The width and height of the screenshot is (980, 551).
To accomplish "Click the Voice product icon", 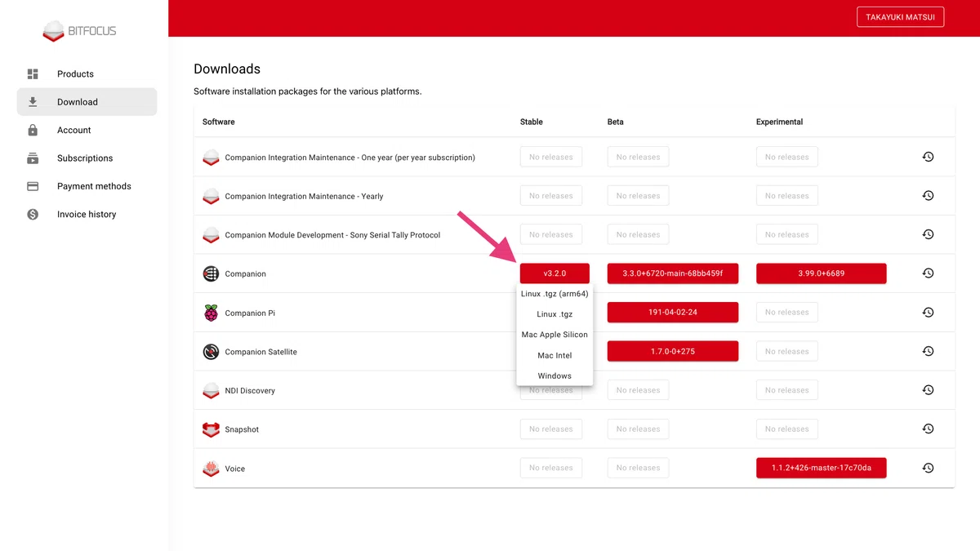I will (211, 469).
